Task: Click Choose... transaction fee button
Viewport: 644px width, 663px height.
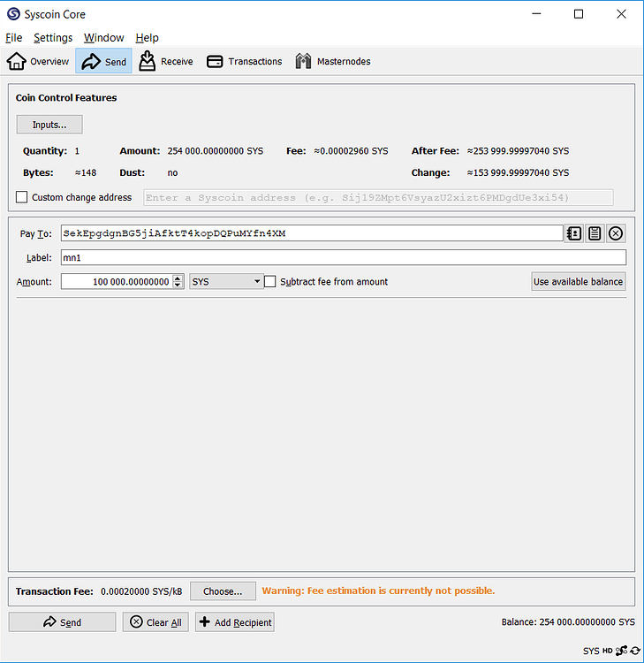Action: (x=223, y=591)
